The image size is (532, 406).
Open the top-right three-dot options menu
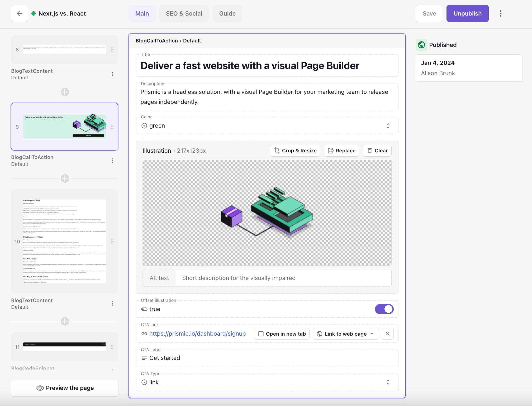501,13
